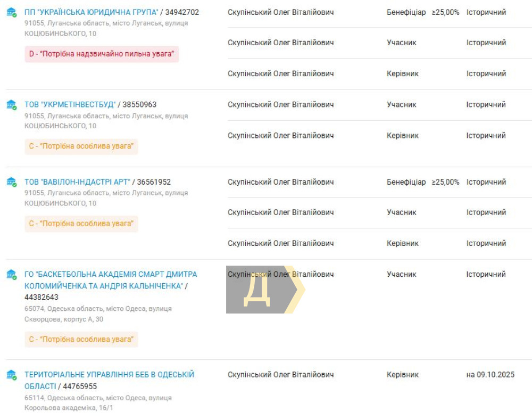Open the ТОВ "УКРМЕТІНВЕСТБУД" company page
This screenshot has height=420, width=532.
click(70, 105)
